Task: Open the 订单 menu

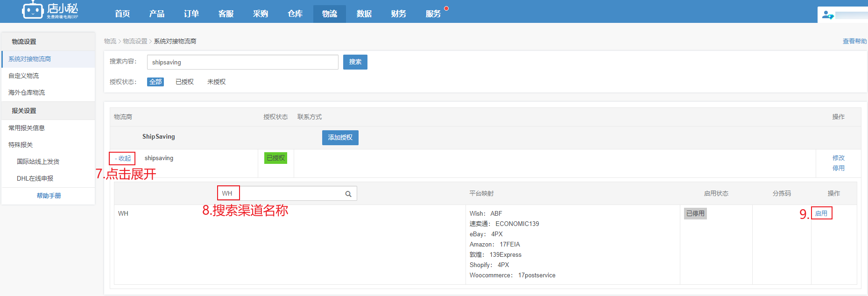Action: coord(191,14)
